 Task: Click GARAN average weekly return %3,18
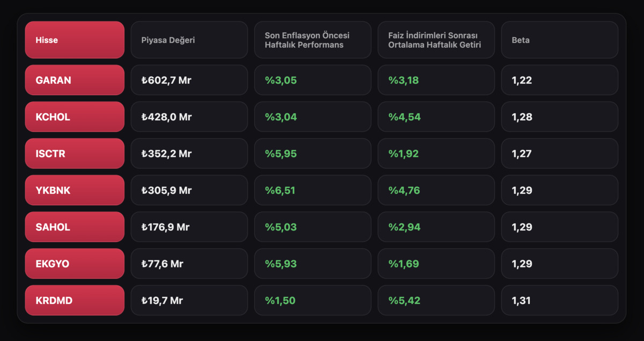(436, 80)
